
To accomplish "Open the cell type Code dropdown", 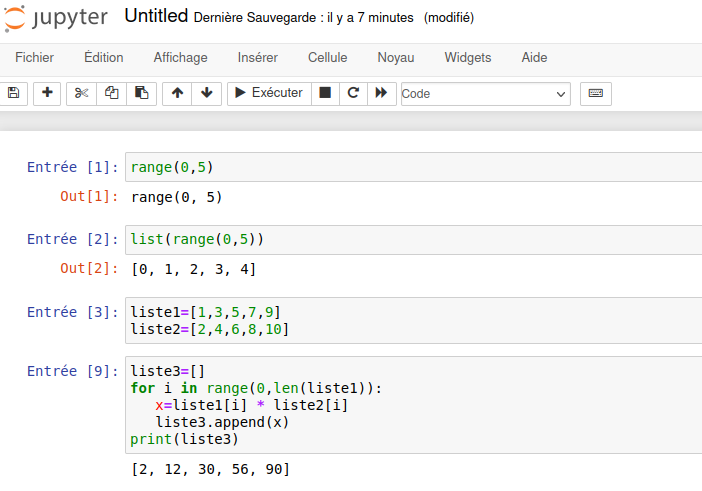I will click(485, 94).
